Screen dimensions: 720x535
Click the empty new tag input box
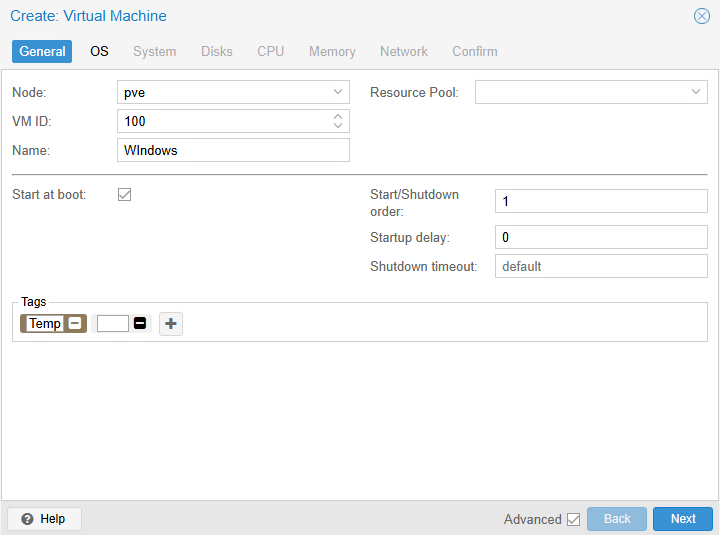[x=113, y=323]
